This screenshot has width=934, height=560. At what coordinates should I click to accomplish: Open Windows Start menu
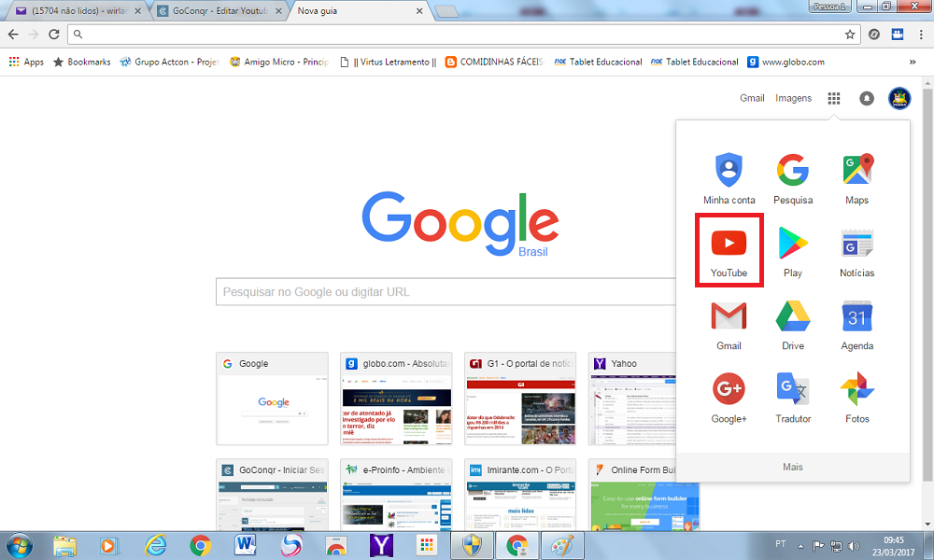coord(19,546)
